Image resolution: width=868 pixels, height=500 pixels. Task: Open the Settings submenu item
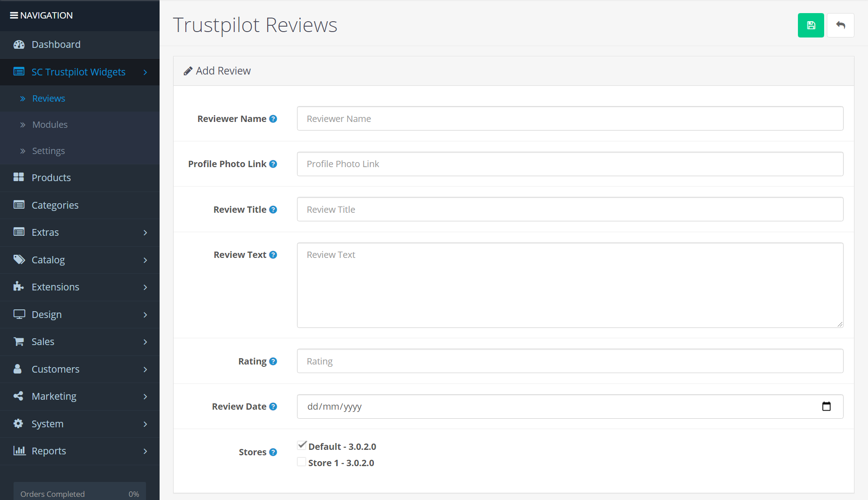click(80, 151)
